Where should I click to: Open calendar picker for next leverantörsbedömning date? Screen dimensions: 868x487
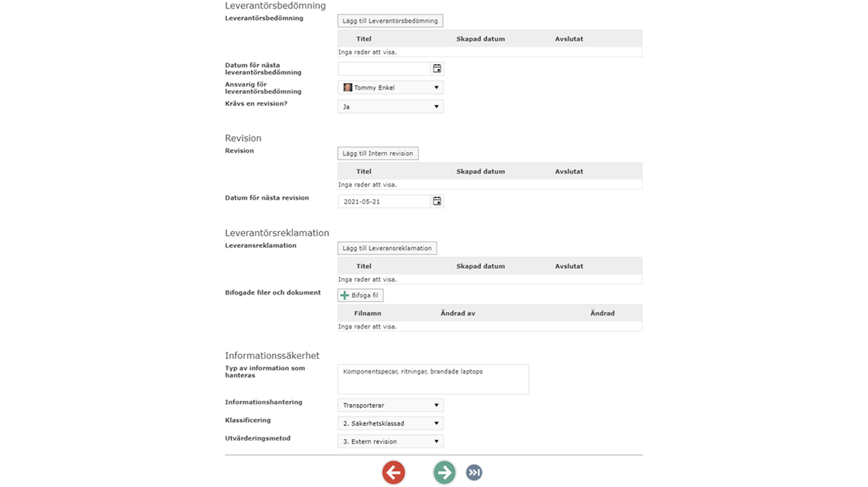point(437,68)
